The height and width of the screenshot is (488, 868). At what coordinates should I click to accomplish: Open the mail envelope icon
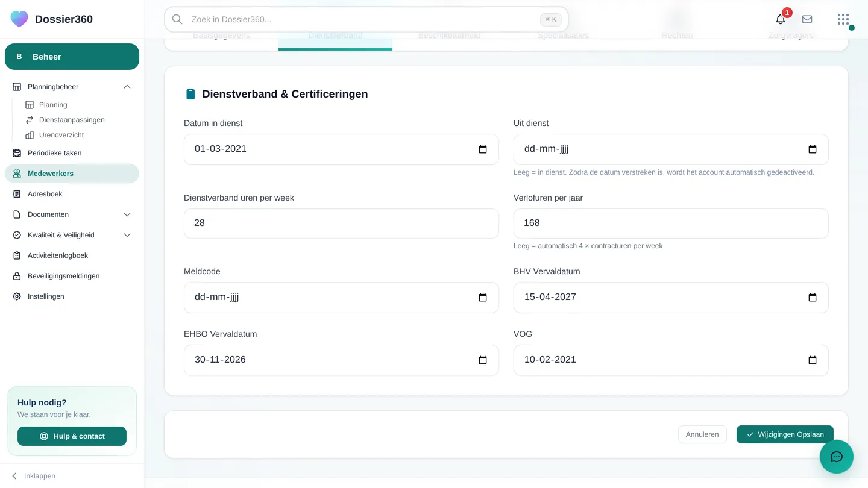[x=807, y=19]
